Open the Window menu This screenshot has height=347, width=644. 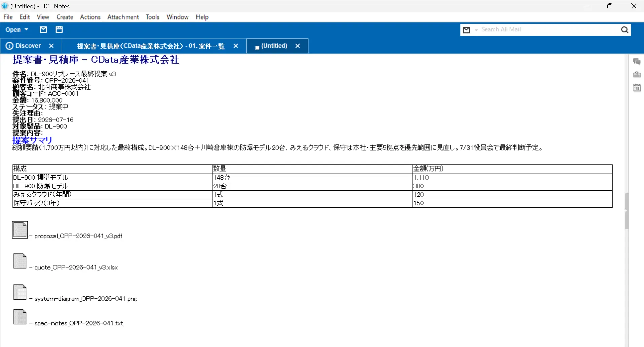pos(177,17)
